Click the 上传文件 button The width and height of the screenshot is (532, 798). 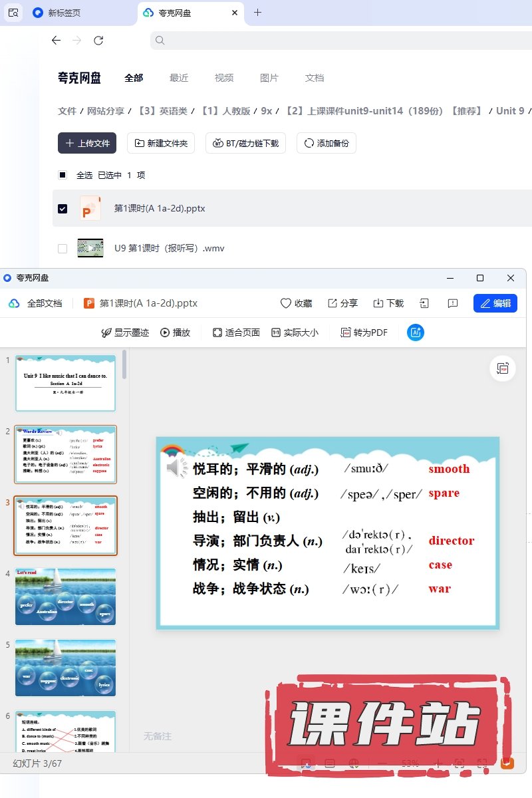[x=87, y=143]
